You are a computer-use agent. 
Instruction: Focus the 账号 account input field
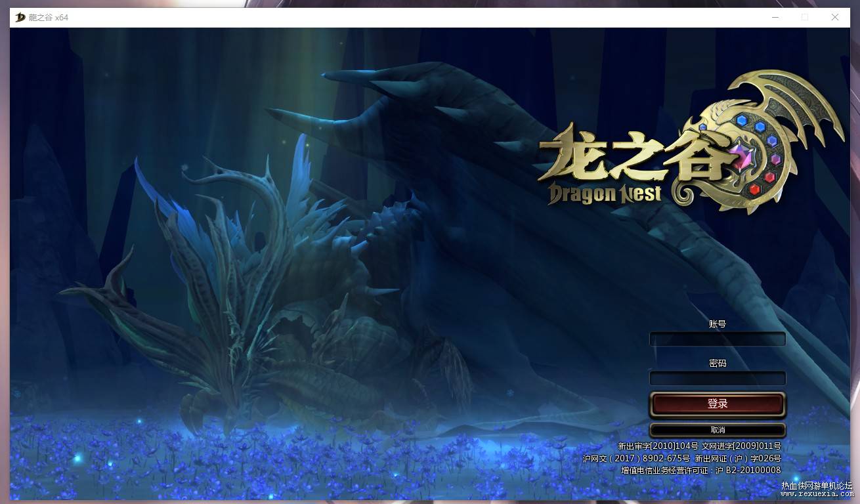718,339
